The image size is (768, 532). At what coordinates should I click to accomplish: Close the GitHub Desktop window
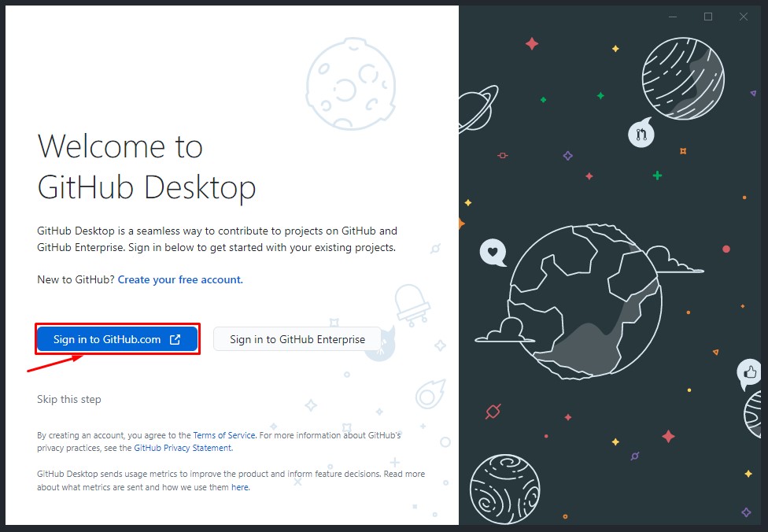click(x=744, y=17)
